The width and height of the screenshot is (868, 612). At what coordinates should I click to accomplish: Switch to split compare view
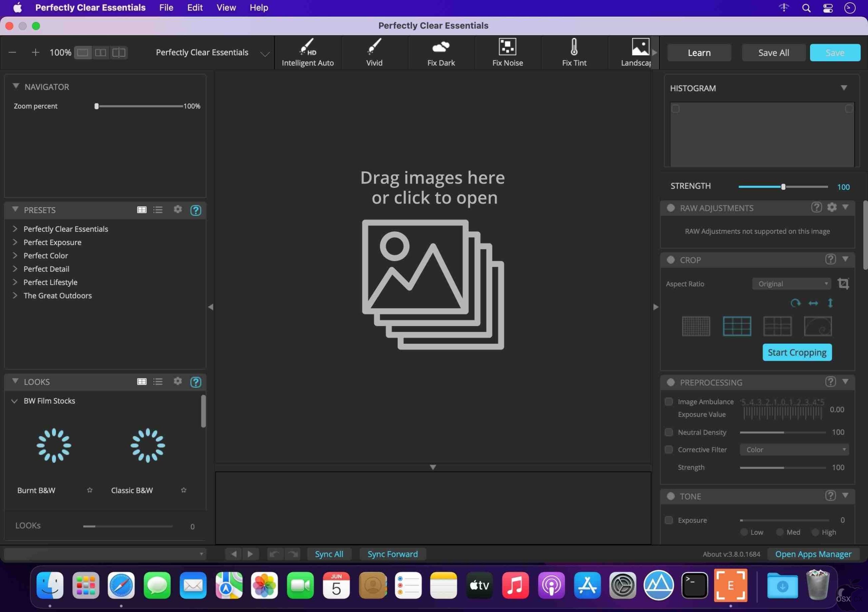(119, 53)
